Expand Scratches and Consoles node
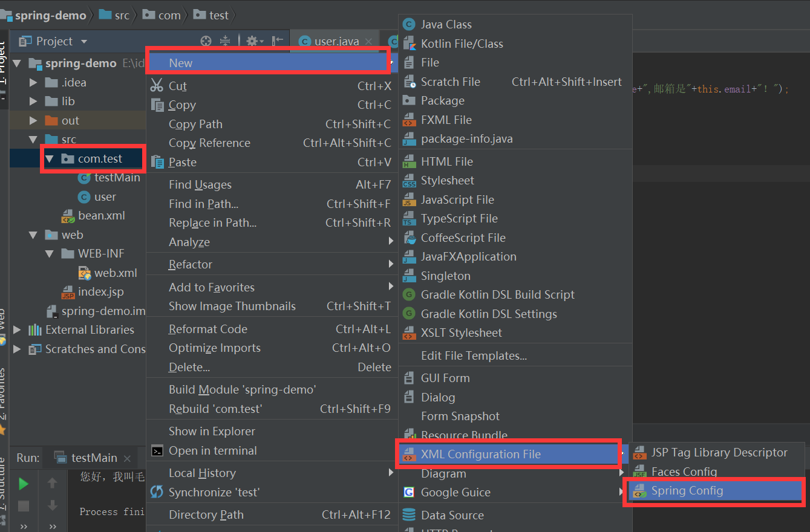810x532 pixels. click(x=17, y=349)
